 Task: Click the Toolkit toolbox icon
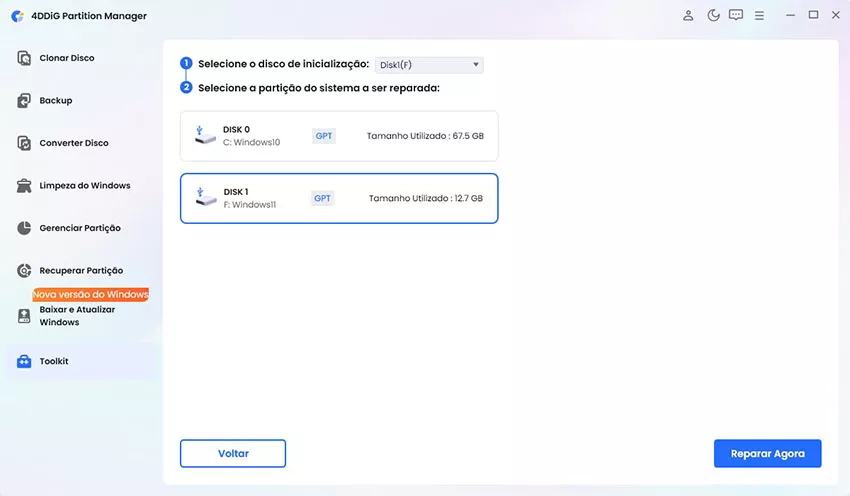tap(24, 361)
